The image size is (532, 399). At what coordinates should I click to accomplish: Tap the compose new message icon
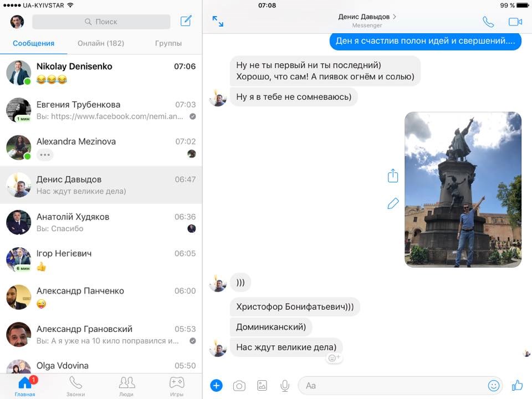tap(186, 22)
